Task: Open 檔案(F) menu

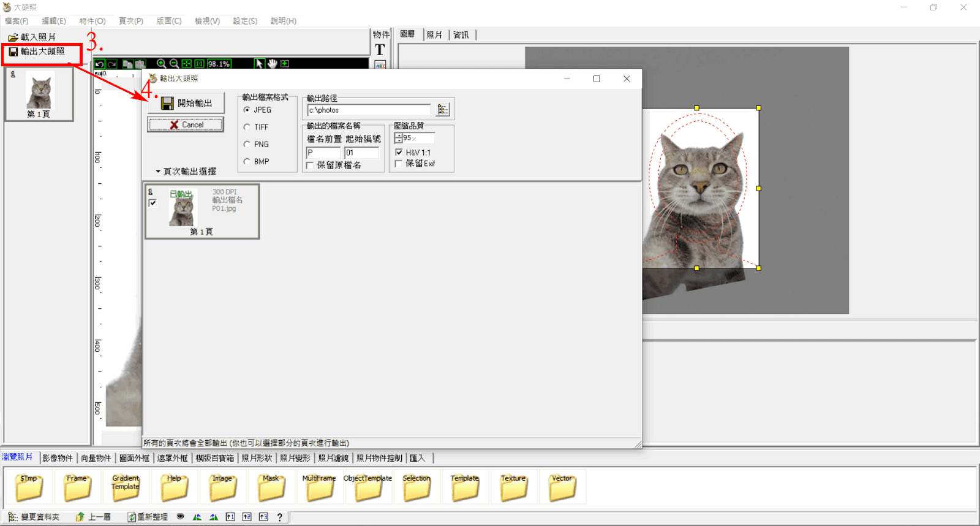Action: [x=17, y=21]
